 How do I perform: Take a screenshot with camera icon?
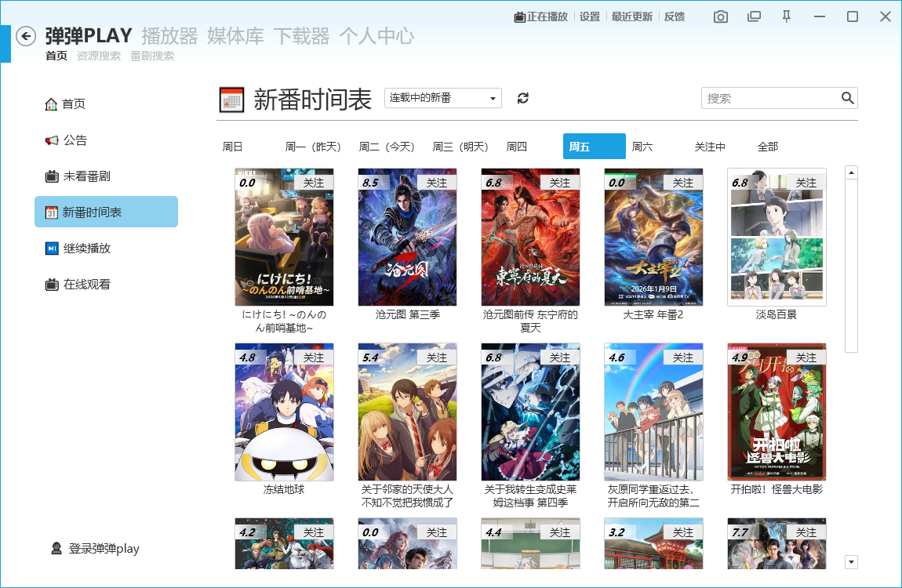[720, 16]
